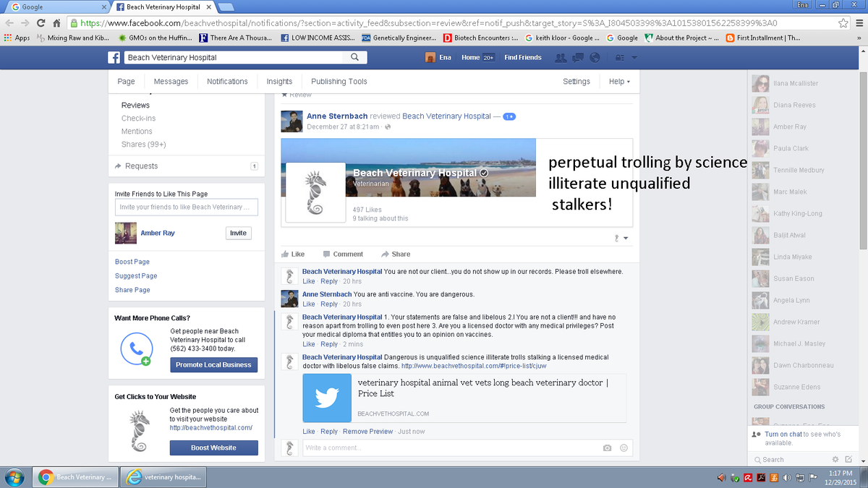Bookmark page with the star icon
868x488 pixels.
point(843,23)
